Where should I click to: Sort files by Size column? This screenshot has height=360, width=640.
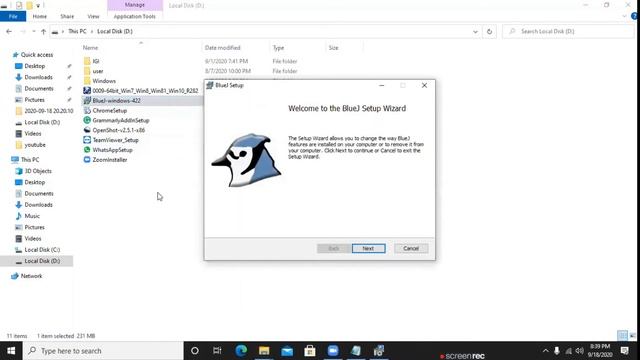click(x=333, y=48)
